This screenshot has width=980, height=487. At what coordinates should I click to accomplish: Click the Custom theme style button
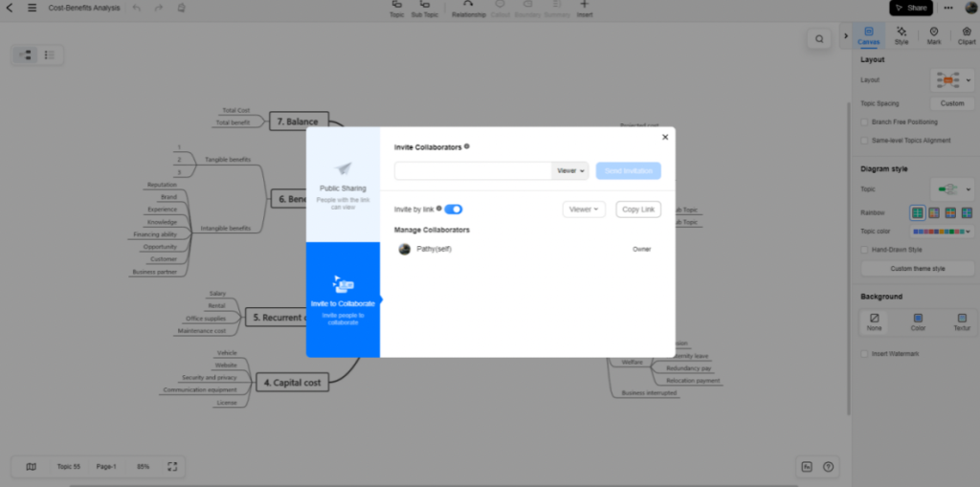(x=917, y=269)
